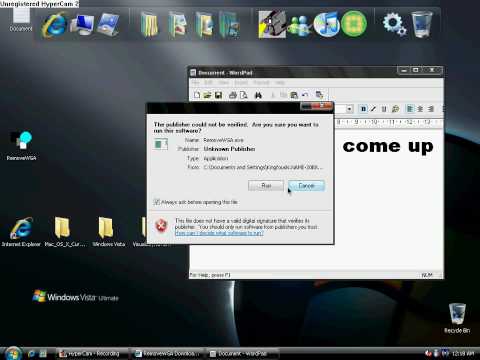Select RemoveWGA desktop icon
This screenshot has height=360, width=480.
[x=21, y=146]
